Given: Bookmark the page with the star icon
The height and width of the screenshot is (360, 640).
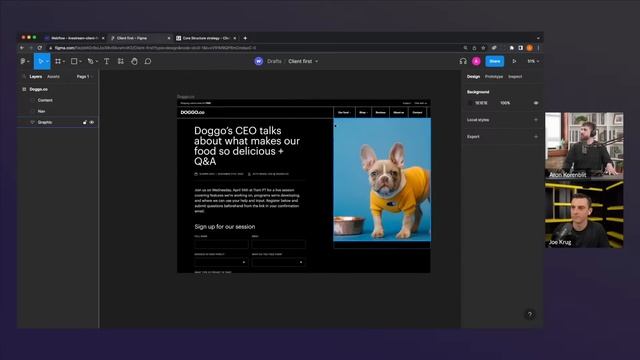Looking at the screenshot, I should coord(483,48).
